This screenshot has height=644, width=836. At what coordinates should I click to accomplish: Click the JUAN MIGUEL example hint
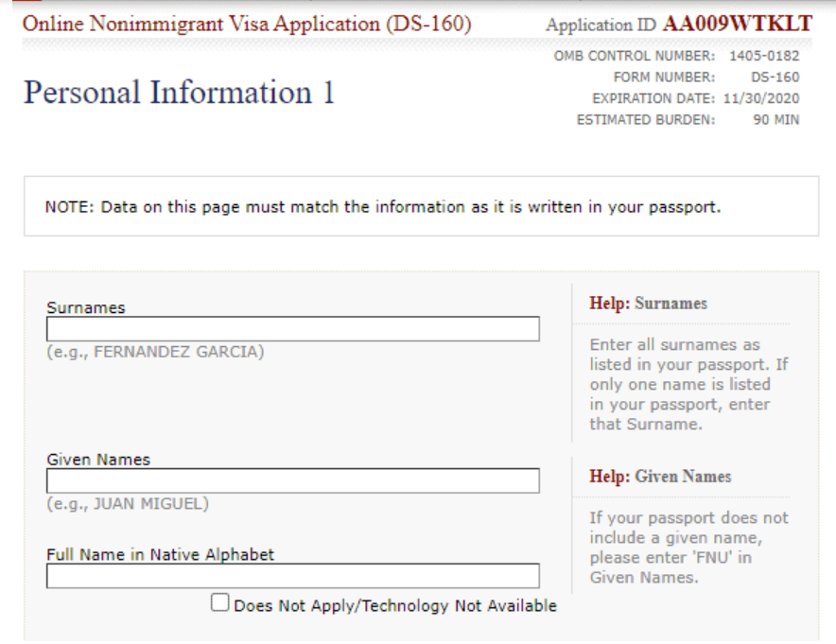128,504
